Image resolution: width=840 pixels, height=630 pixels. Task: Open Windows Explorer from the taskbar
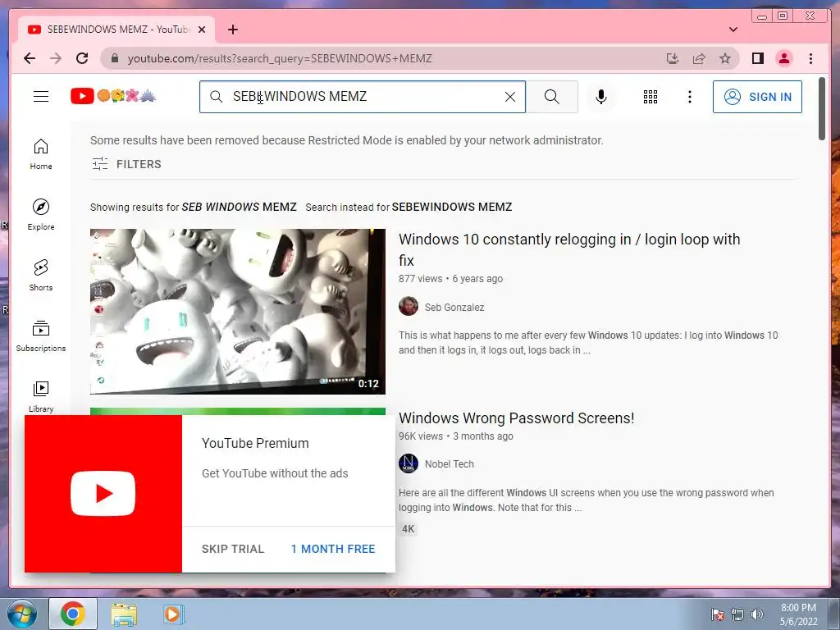[x=124, y=614]
